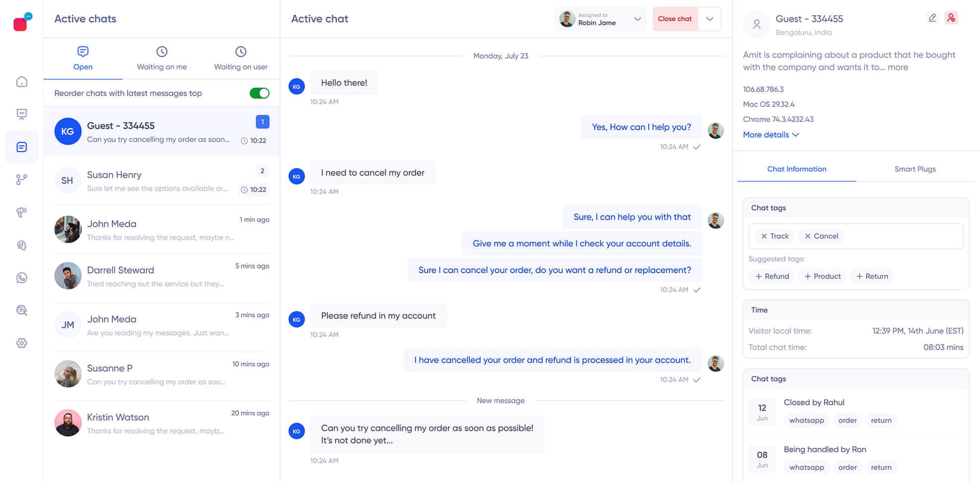This screenshot has height=482, width=980.
Task: Click the chat tags input field
Action: click(x=903, y=236)
